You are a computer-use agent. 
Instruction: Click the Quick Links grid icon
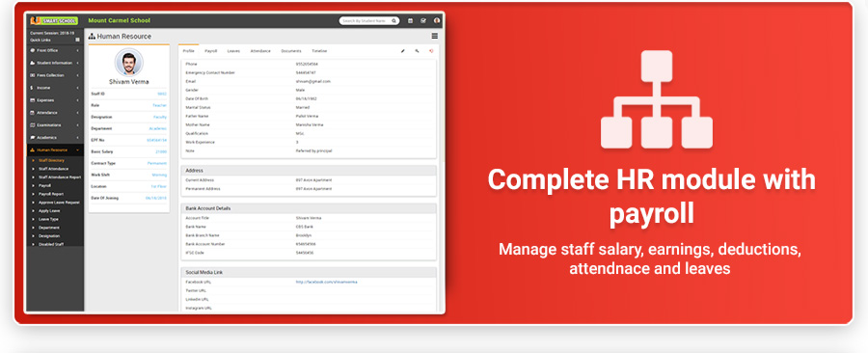pos(77,40)
